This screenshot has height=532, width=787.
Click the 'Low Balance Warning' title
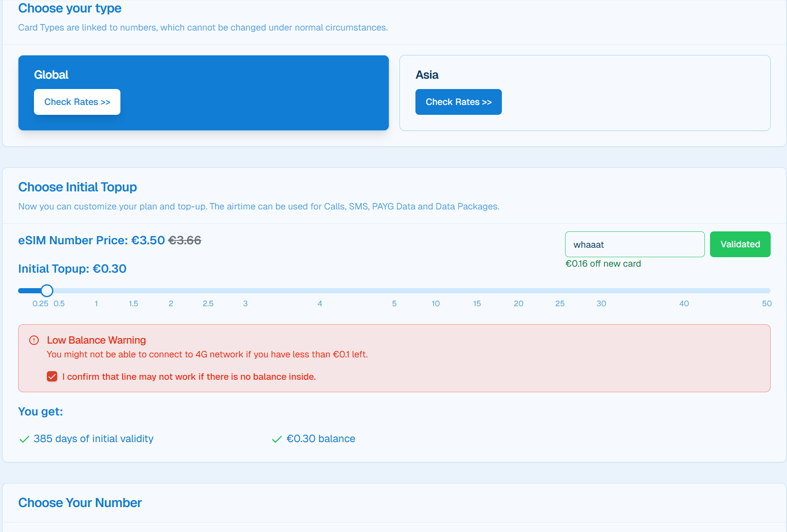coord(96,340)
